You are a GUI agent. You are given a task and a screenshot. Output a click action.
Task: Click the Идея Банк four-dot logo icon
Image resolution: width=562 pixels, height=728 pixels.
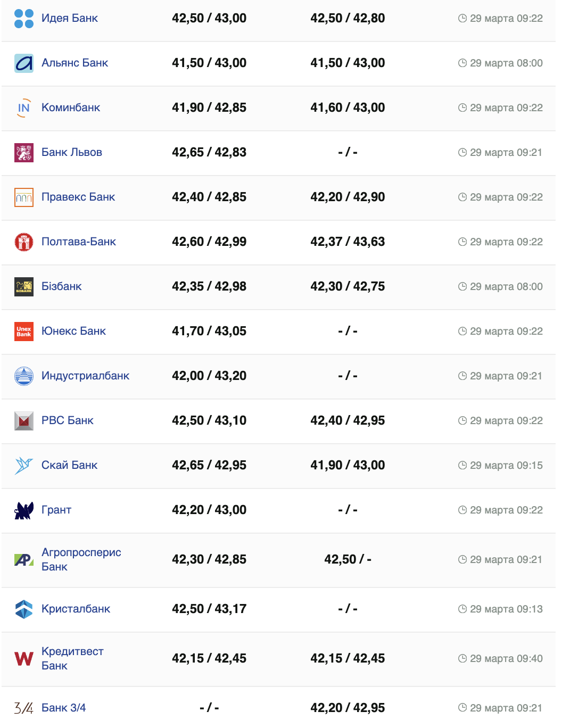(x=24, y=19)
